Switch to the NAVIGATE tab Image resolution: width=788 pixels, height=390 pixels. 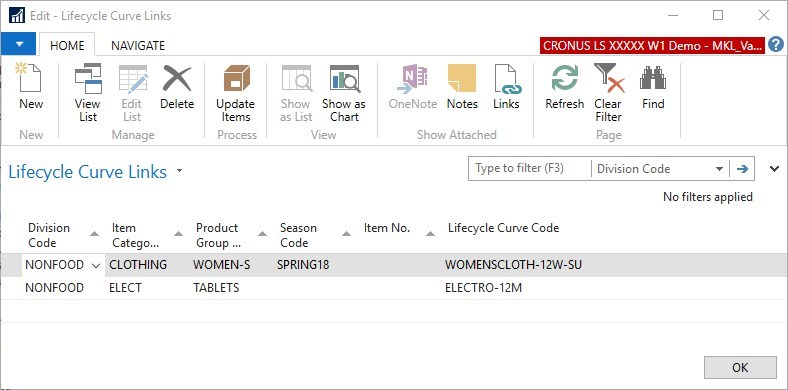point(138,46)
